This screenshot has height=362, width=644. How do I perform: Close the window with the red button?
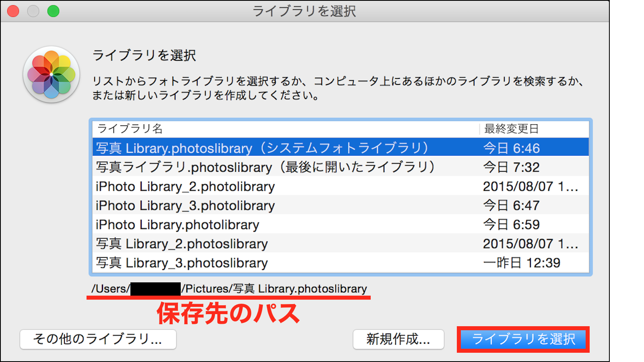13,11
